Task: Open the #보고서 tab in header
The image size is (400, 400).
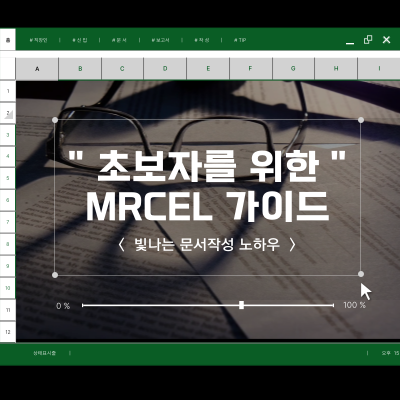Action: pyautogui.click(x=160, y=40)
